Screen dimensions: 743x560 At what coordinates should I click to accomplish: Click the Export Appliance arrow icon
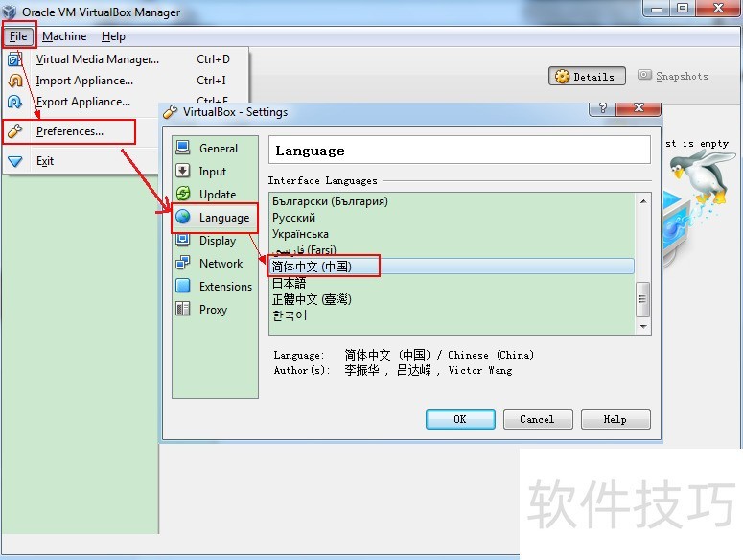click(x=14, y=102)
